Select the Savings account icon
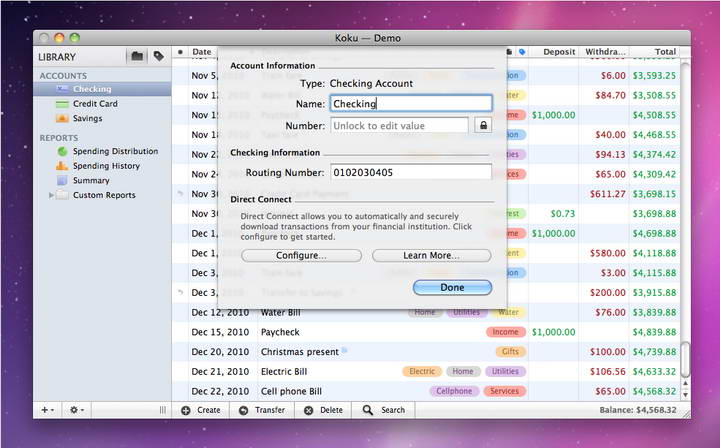Image resolution: width=720 pixels, height=448 pixels. 62,118
